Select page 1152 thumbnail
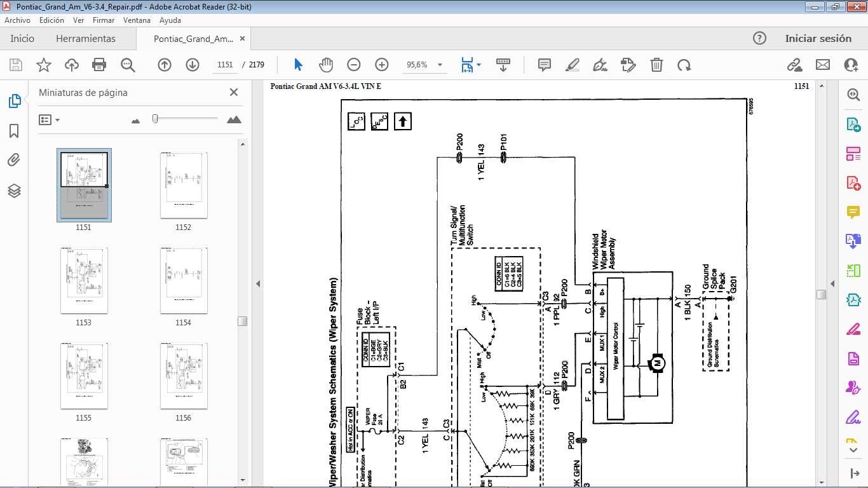The width and height of the screenshot is (868, 488). point(184,185)
